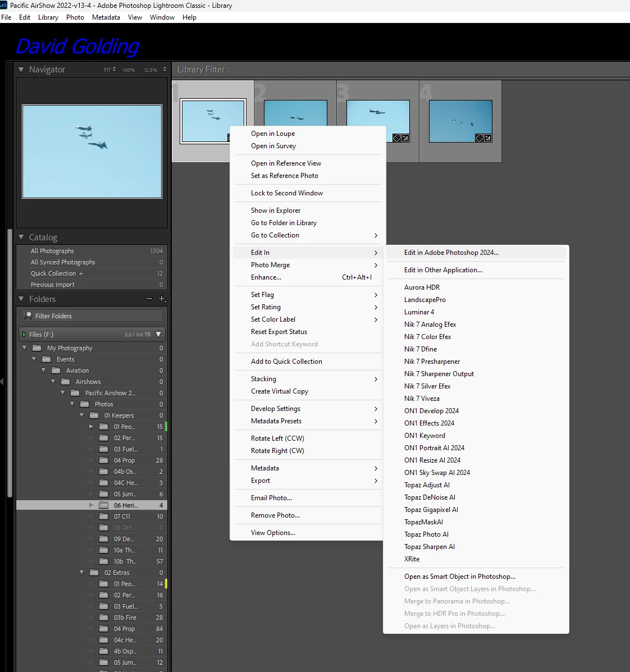Click the left panel vertical scrollbar
The width and height of the screenshot is (630, 672).
(x=10, y=364)
